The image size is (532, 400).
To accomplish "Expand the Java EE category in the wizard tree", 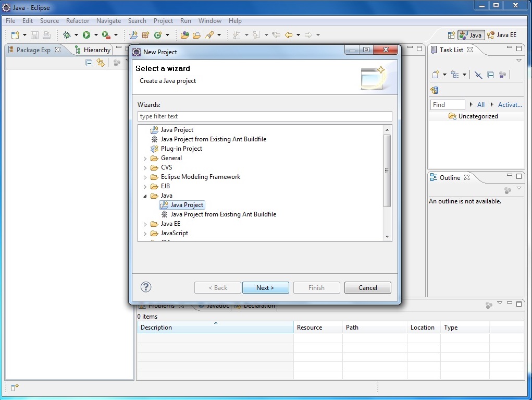I will coord(144,224).
